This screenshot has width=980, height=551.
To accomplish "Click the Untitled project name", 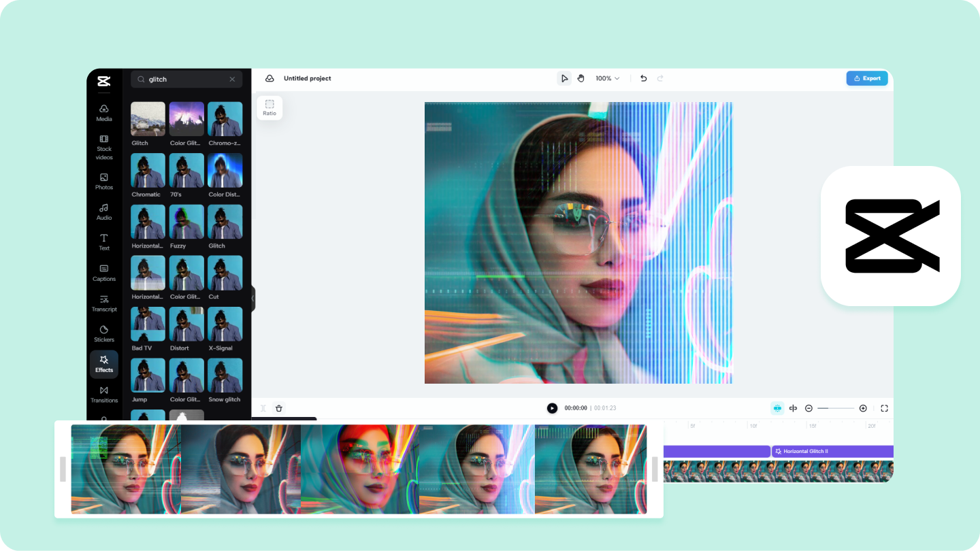I will 308,78.
